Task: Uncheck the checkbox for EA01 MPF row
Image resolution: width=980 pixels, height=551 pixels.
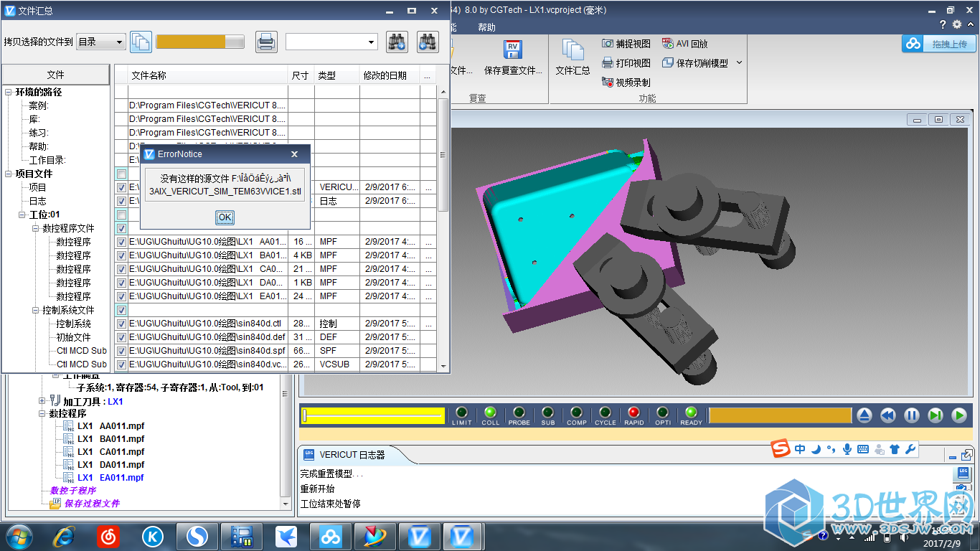Action: [x=121, y=296]
